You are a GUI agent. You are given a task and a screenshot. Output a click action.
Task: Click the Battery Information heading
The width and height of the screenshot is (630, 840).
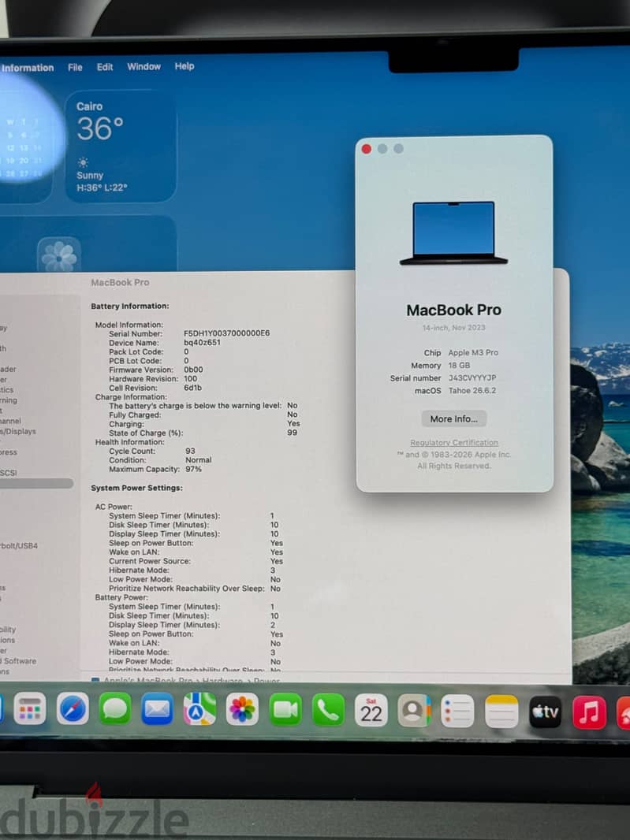click(x=130, y=306)
